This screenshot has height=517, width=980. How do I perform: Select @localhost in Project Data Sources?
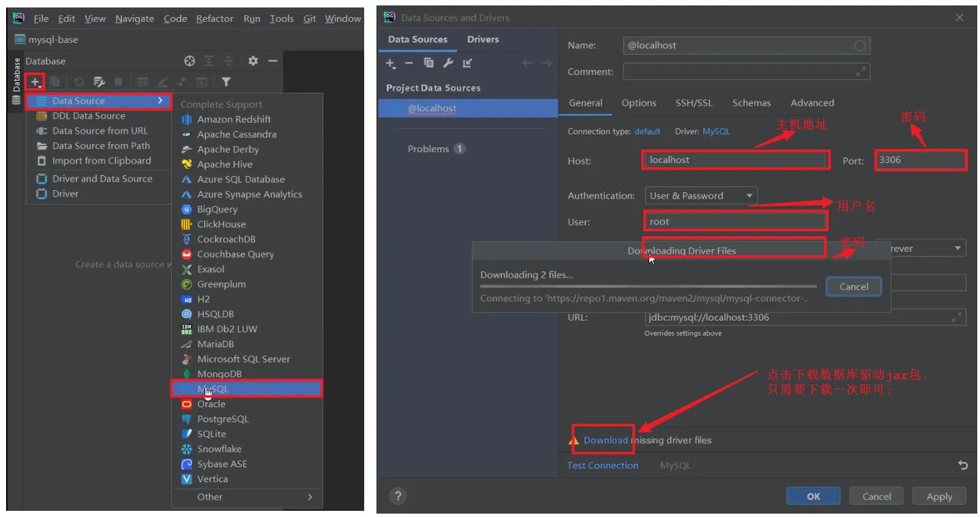click(x=432, y=108)
